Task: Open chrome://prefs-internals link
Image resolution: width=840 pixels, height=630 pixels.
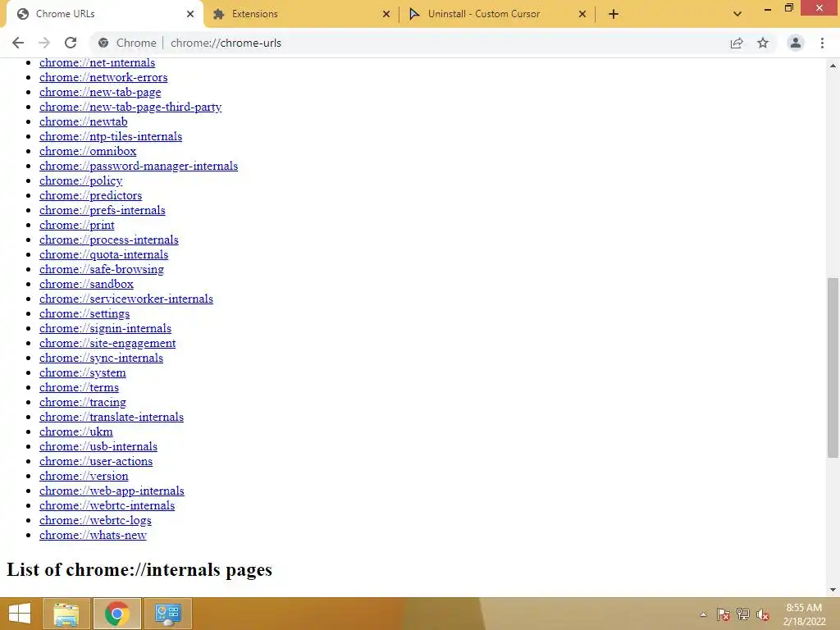Action: click(103, 210)
